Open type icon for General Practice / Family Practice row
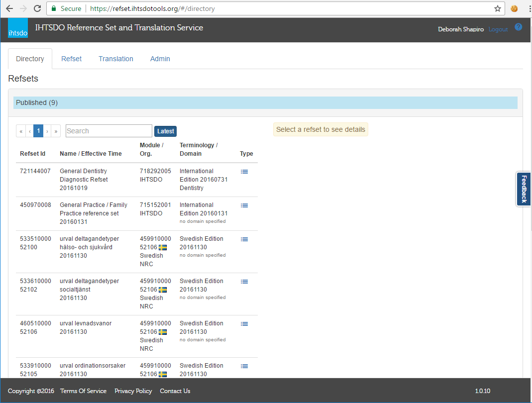 tap(244, 205)
